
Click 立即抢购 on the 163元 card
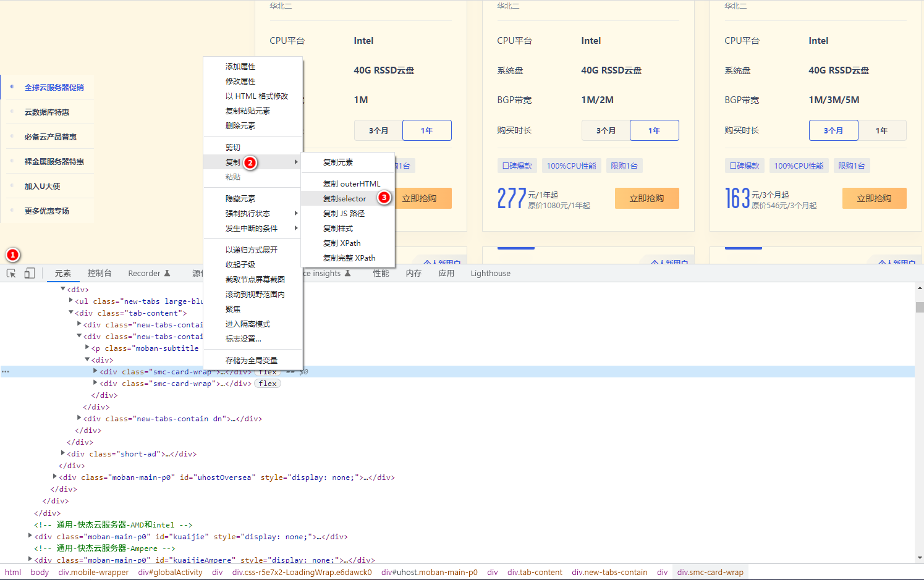(875, 198)
